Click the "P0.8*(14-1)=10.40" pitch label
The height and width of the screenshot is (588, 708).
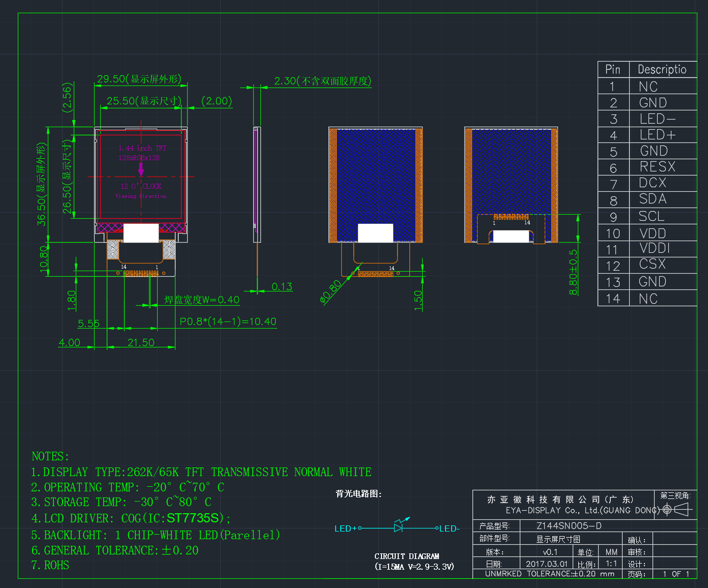point(228,321)
